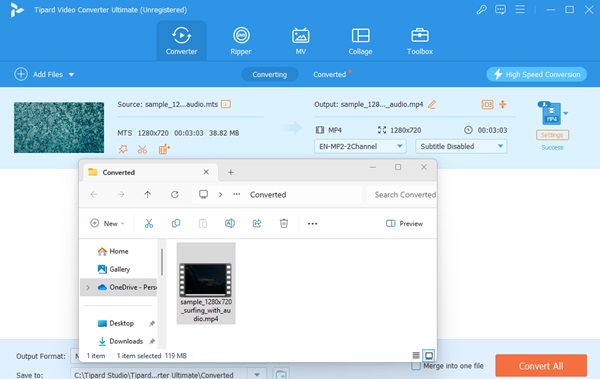Expand the format dropdown arrow beside MP4 icon
Viewport: 600px width, 379px height.
tap(566, 113)
